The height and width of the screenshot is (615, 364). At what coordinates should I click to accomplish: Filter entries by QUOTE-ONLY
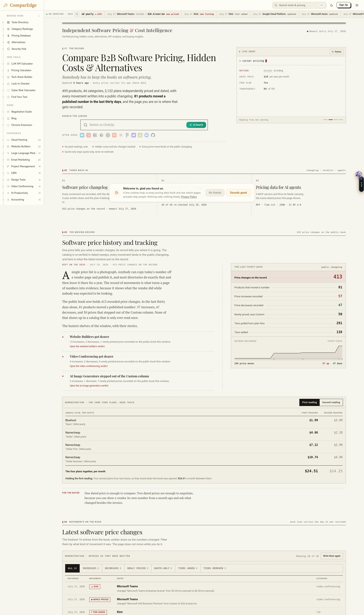pos(163,568)
